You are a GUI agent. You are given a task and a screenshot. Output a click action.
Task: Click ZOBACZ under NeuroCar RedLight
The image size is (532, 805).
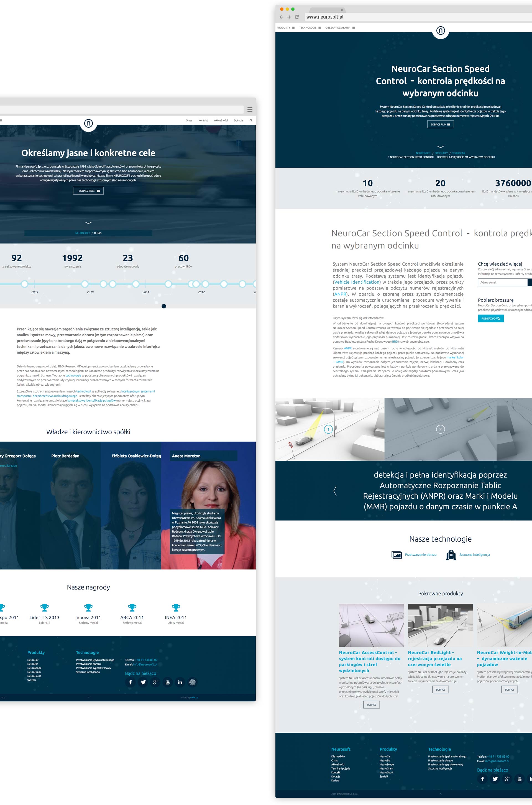pos(440,689)
